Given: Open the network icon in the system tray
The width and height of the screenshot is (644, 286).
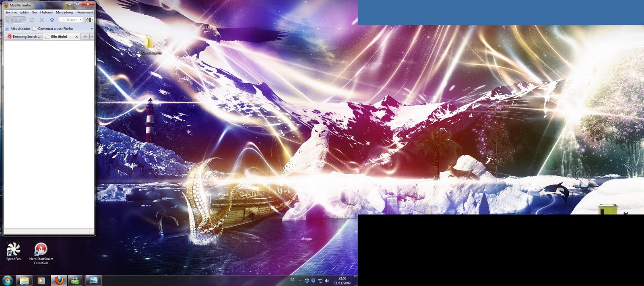Looking at the screenshot, I should pos(320,281).
